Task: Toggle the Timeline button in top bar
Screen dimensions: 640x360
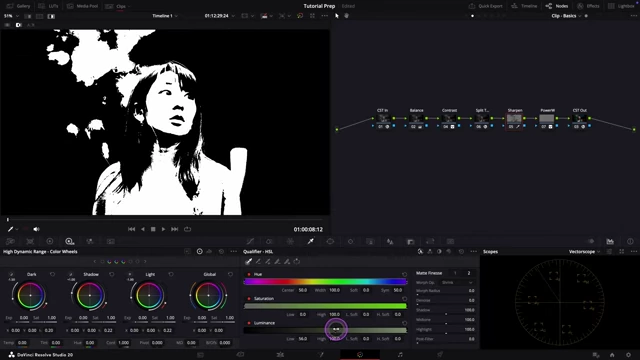Action: click(524, 6)
